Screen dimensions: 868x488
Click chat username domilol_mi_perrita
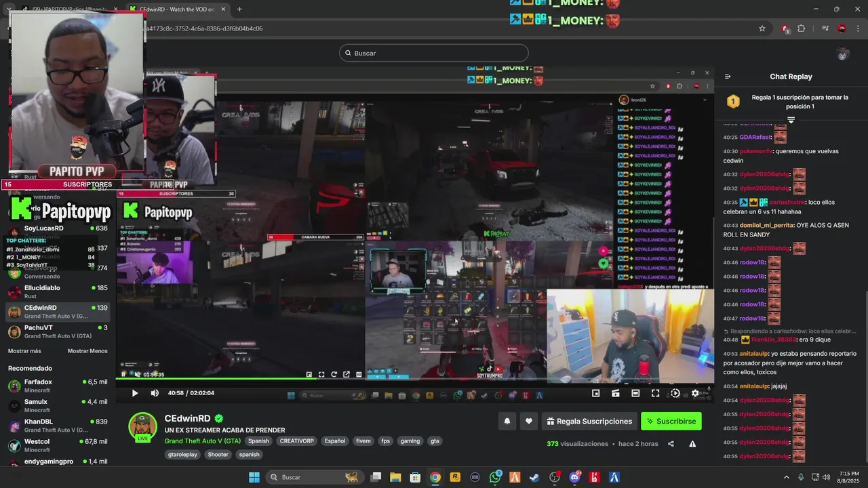click(x=766, y=225)
